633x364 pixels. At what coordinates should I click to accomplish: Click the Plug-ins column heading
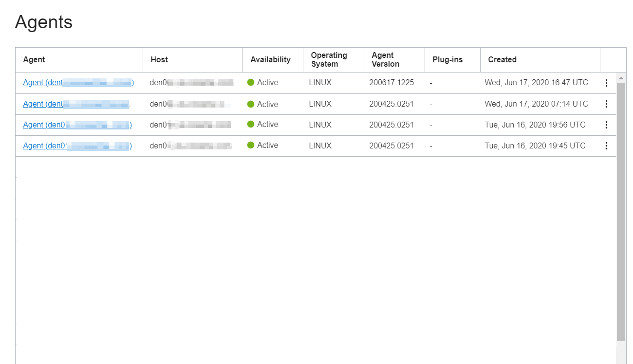pyautogui.click(x=447, y=59)
